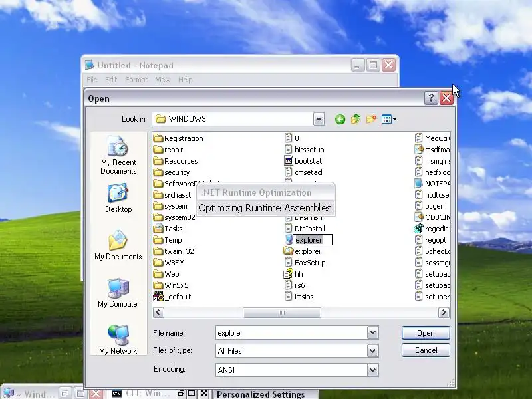532x399 pixels.
Task: Select the twain_32 folder
Action: pos(174,251)
